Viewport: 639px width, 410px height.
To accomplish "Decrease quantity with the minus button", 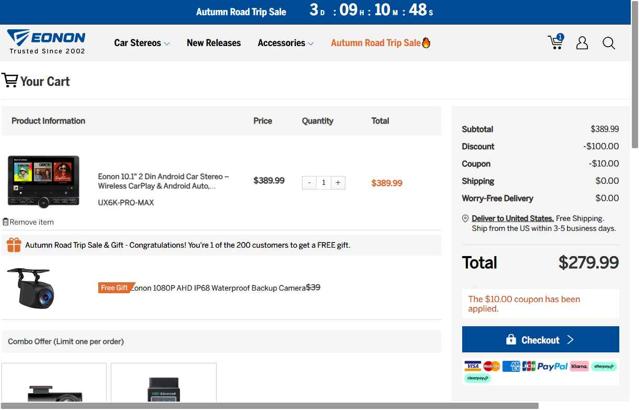I will point(309,183).
